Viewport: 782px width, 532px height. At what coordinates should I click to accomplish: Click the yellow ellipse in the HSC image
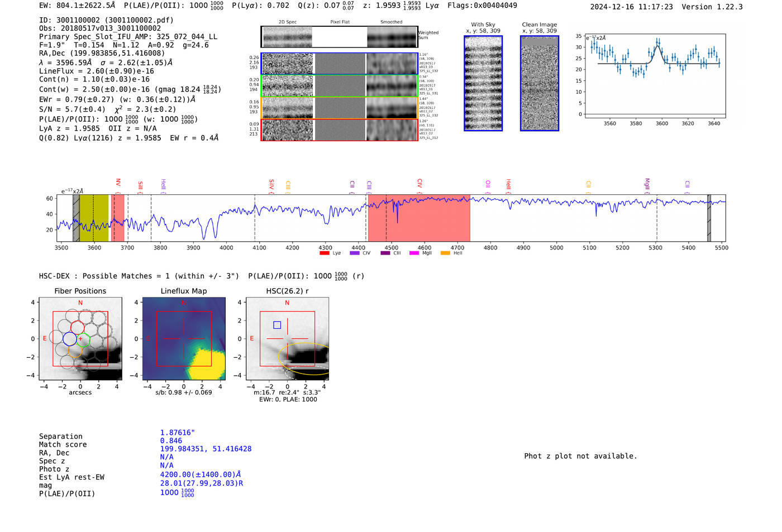pyautogui.click(x=304, y=359)
